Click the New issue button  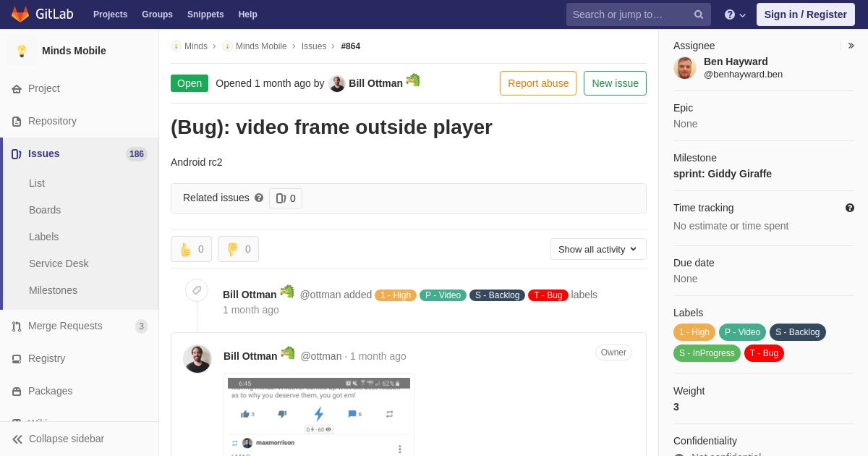[615, 83]
